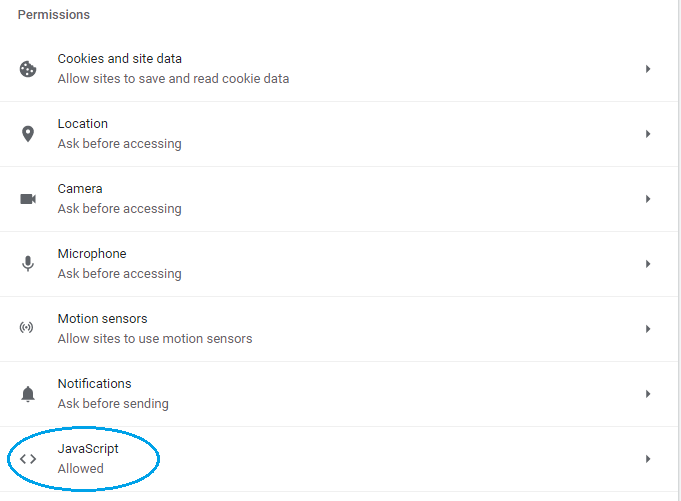Click 'Ask before accessing' under Camera
Viewport: 681px width, 501px height.
point(119,209)
